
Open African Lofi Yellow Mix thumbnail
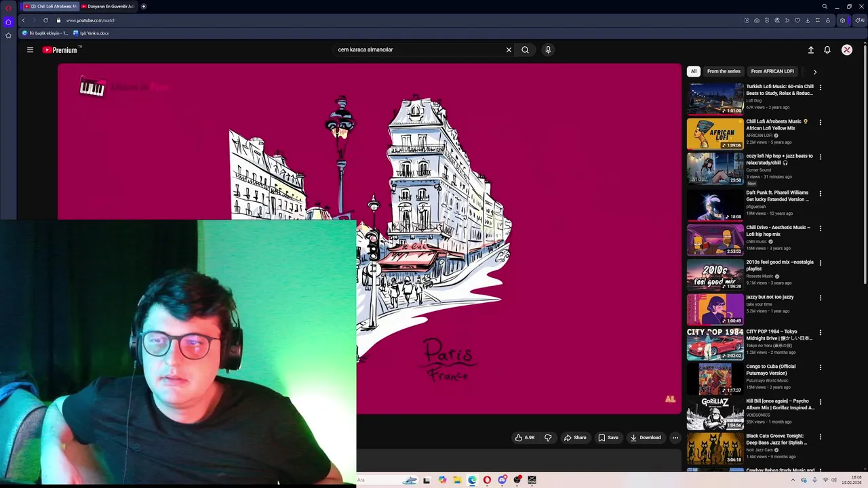(x=715, y=134)
